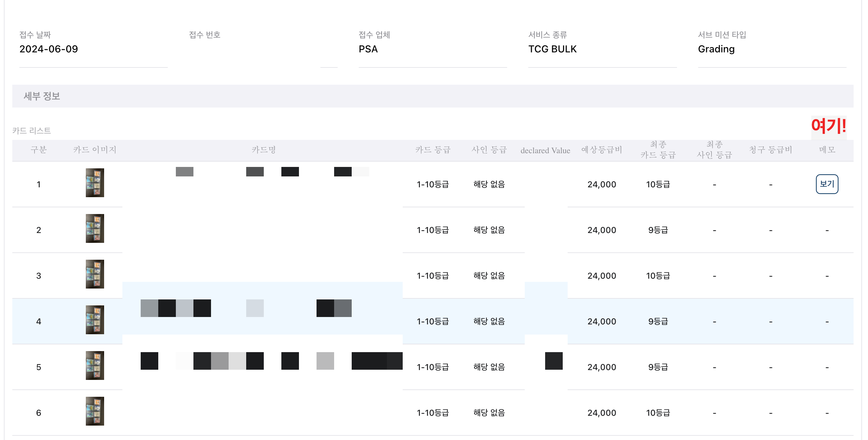Click the 24,000 fee in row 2
This screenshot has width=868, height=440.
[x=602, y=230]
